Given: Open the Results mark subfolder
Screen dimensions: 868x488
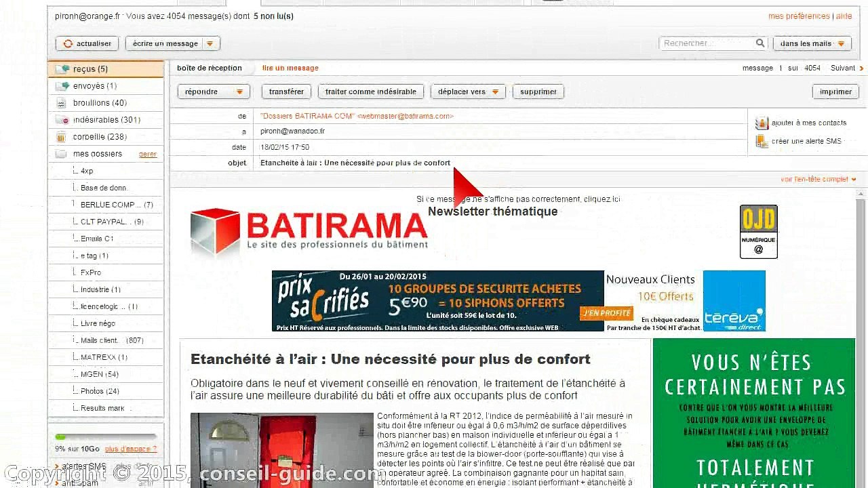Looking at the screenshot, I should (102, 408).
